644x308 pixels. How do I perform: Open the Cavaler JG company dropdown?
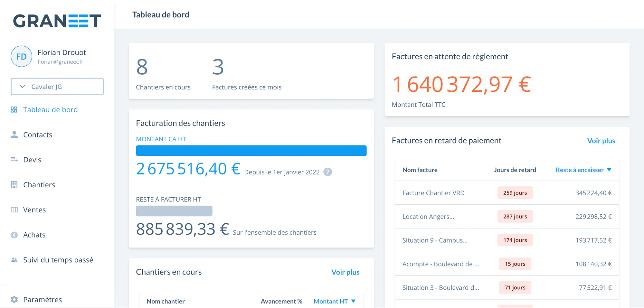tap(57, 87)
